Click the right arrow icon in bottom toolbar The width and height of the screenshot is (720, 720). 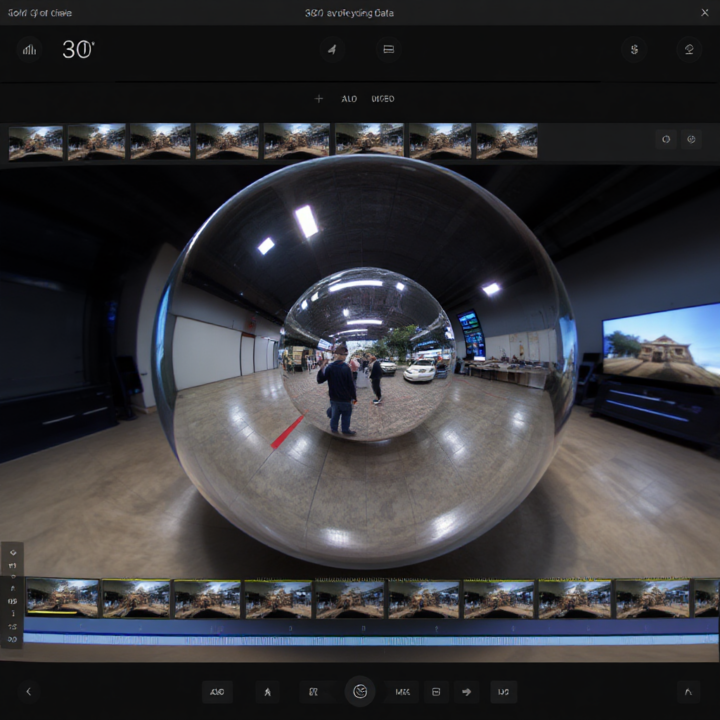466,691
